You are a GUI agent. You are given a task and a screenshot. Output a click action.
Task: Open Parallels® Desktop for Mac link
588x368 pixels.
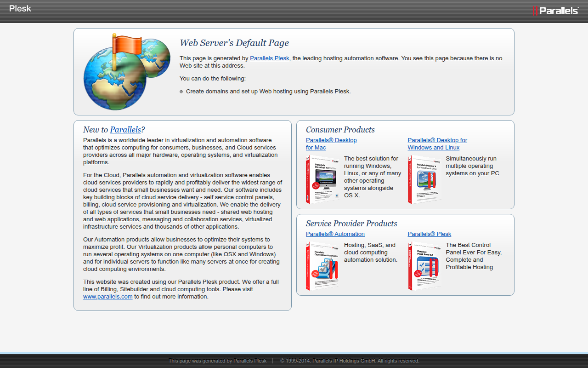[x=331, y=144]
